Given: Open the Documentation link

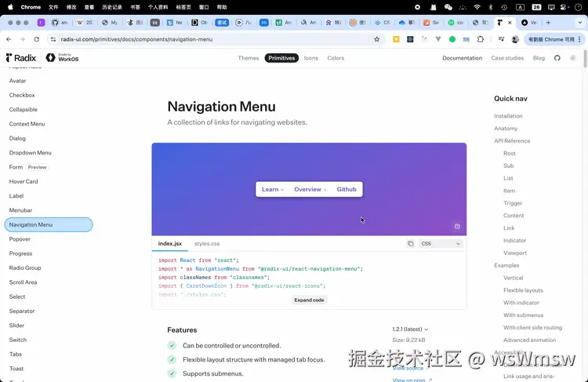Looking at the screenshot, I should [462, 58].
